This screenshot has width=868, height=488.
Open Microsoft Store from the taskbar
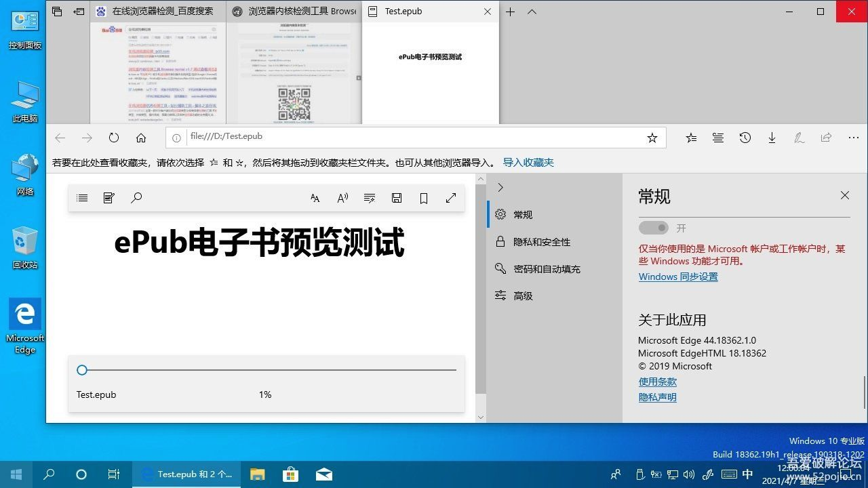coord(290,474)
